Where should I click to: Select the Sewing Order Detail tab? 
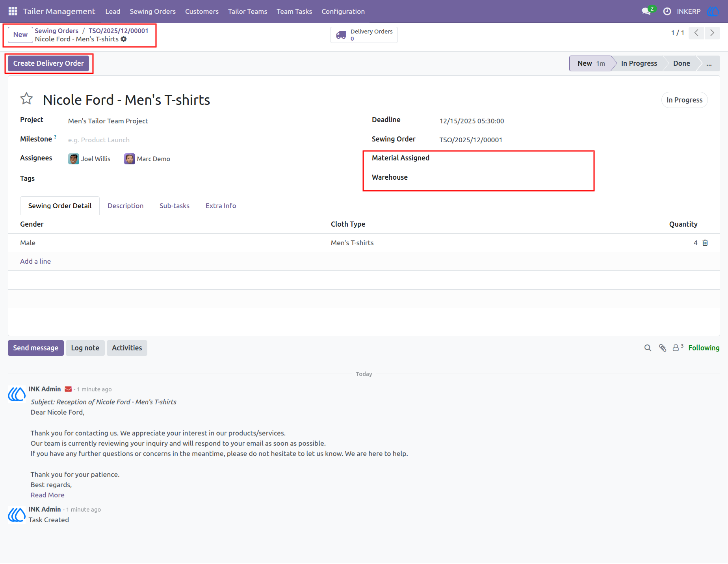(60, 206)
